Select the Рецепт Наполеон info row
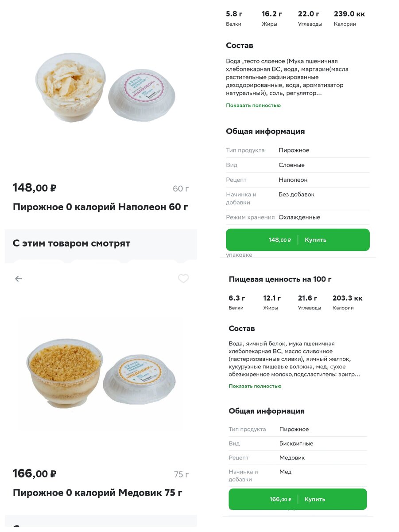 pos(298,180)
